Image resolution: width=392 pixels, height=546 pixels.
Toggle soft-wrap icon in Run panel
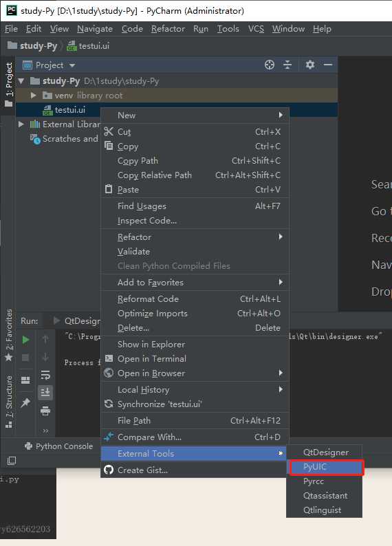point(45,375)
